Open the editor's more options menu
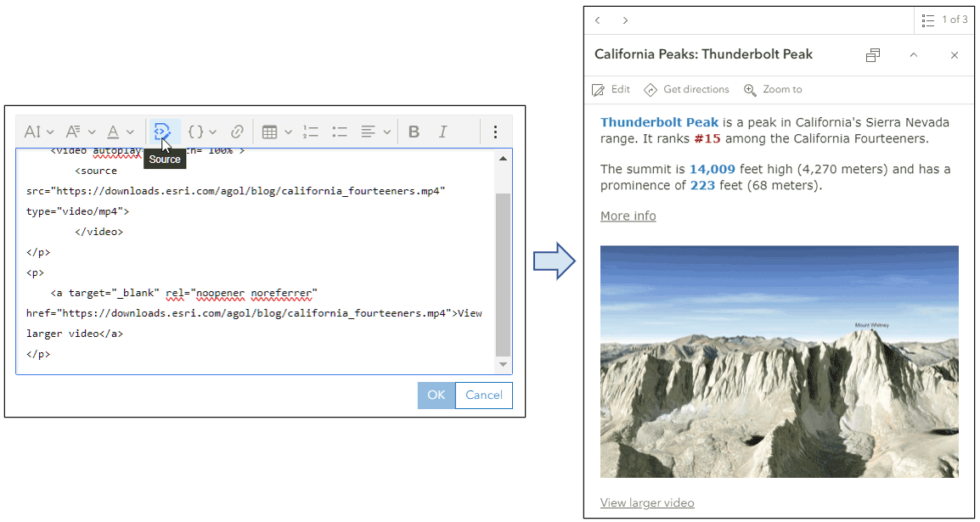This screenshot has height=522, width=980. (x=495, y=132)
